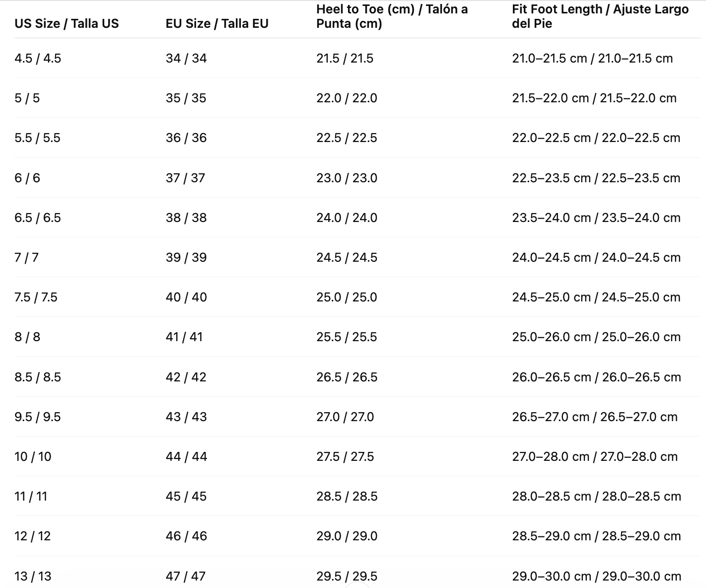Select the Fit Foot Length column header

(600, 16)
